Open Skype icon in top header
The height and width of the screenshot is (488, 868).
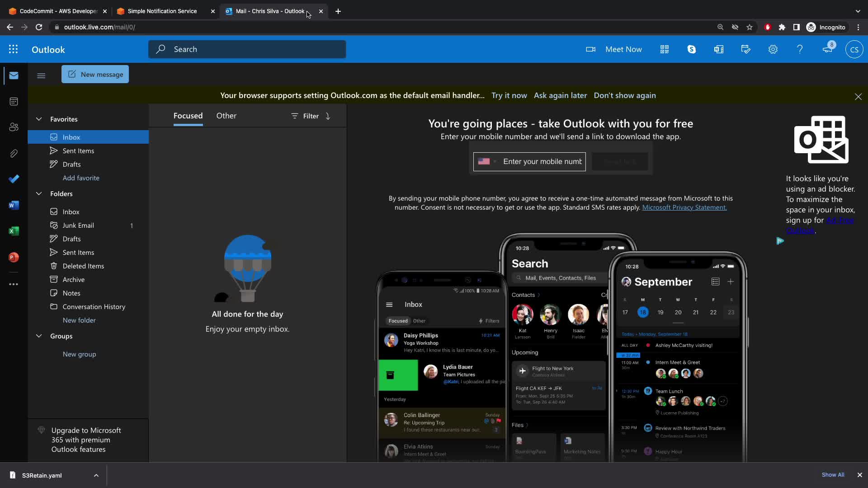(x=691, y=49)
